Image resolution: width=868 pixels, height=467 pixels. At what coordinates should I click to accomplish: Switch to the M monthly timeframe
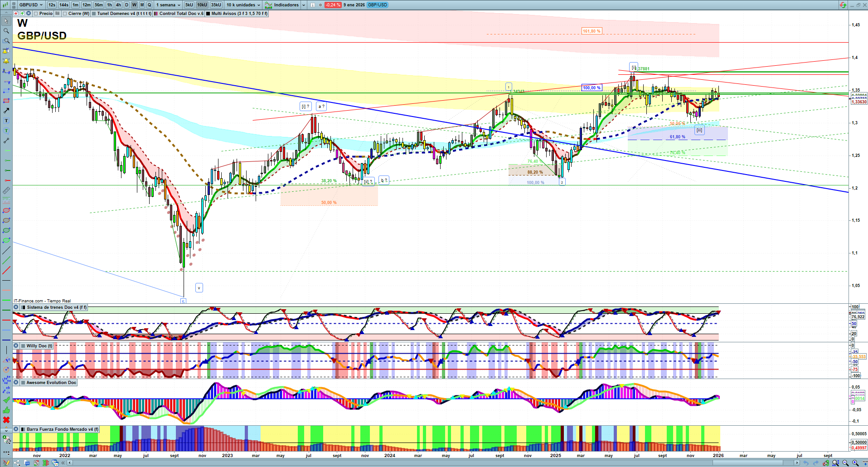(142, 5)
